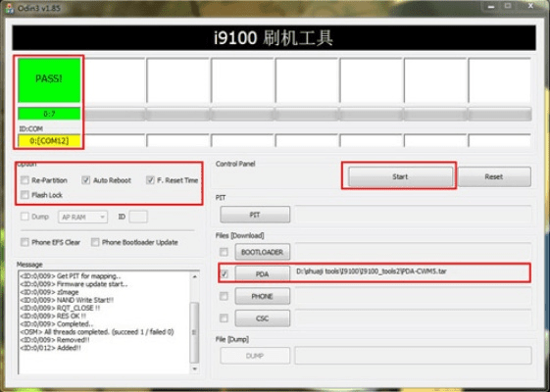
Task: Click the ID input box near Dump
Action: tap(138, 217)
